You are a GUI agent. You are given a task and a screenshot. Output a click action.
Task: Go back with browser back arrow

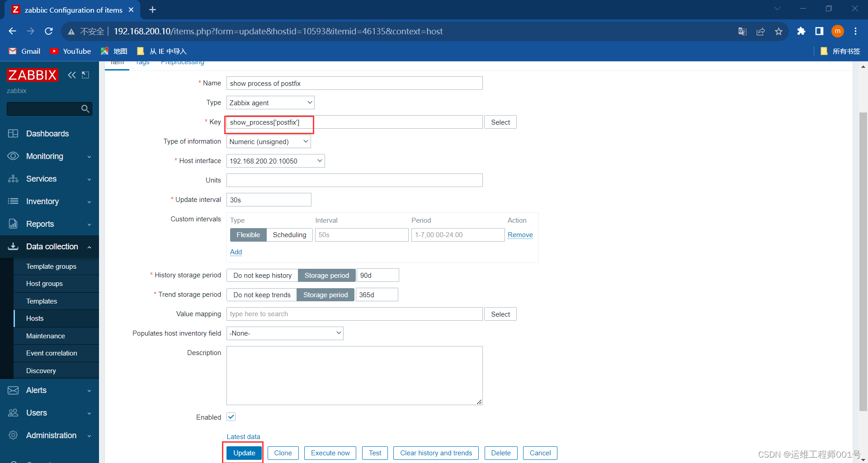click(x=13, y=31)
